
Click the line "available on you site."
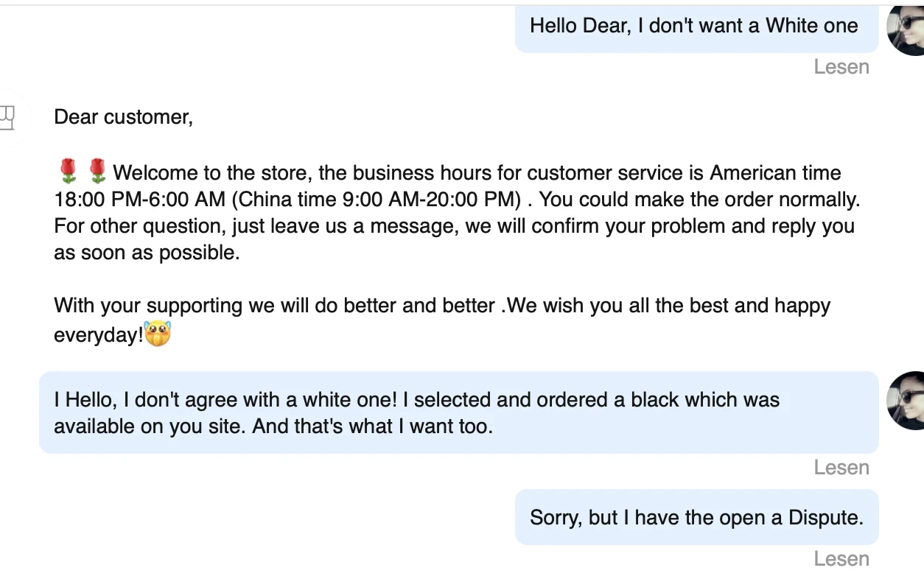click(x=273, y=426)
